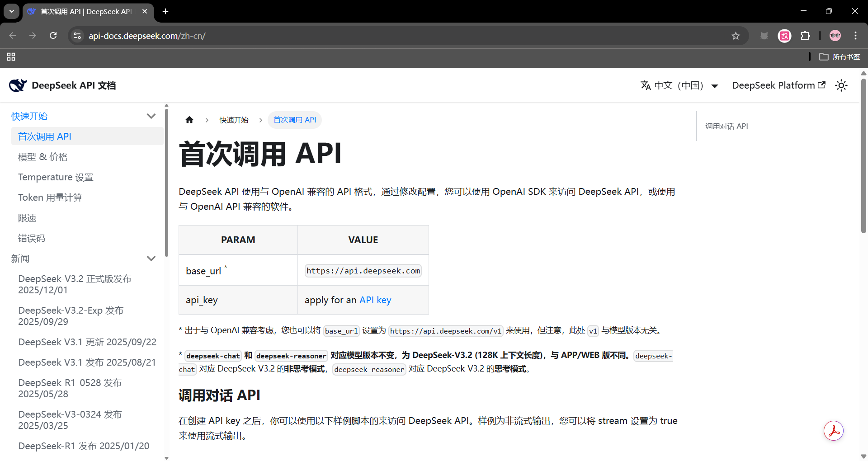Open 限速 page in sidebar
This screenshot has width=868, height=461.
(87, 218)
